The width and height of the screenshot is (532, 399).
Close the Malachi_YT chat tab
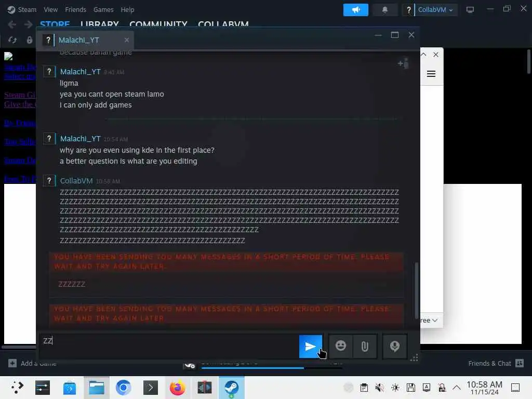(x=127, y=40)
